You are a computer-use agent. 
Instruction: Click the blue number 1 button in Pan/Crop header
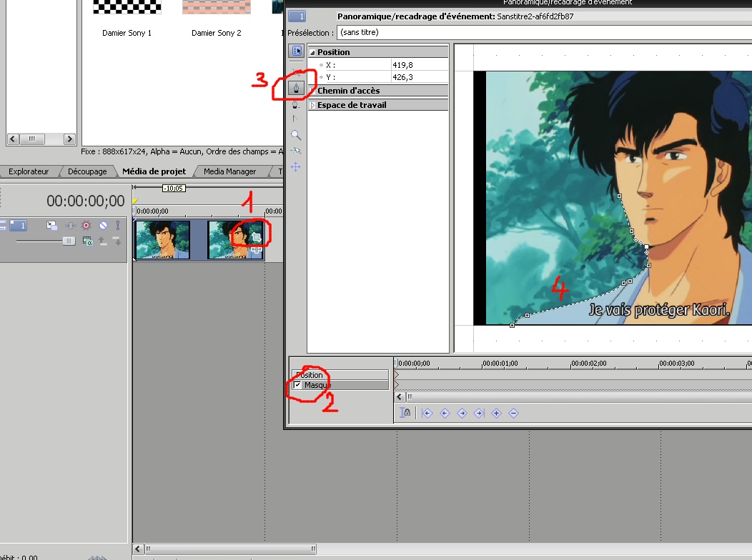[297, 16]
